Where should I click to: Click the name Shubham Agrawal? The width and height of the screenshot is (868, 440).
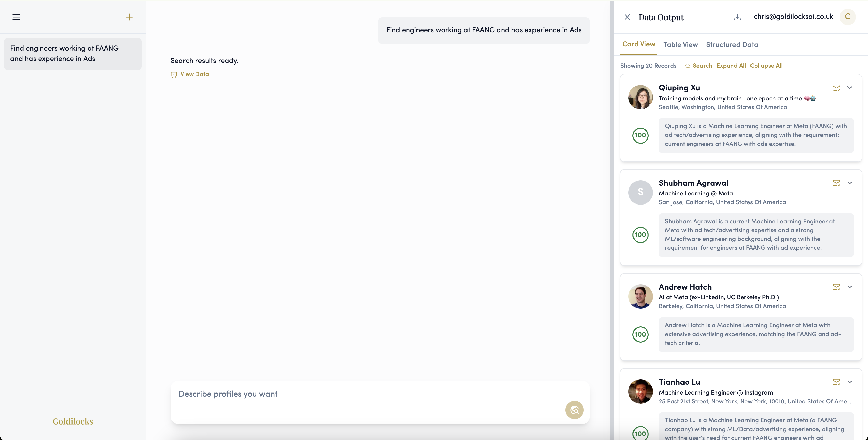click(693, 183)
